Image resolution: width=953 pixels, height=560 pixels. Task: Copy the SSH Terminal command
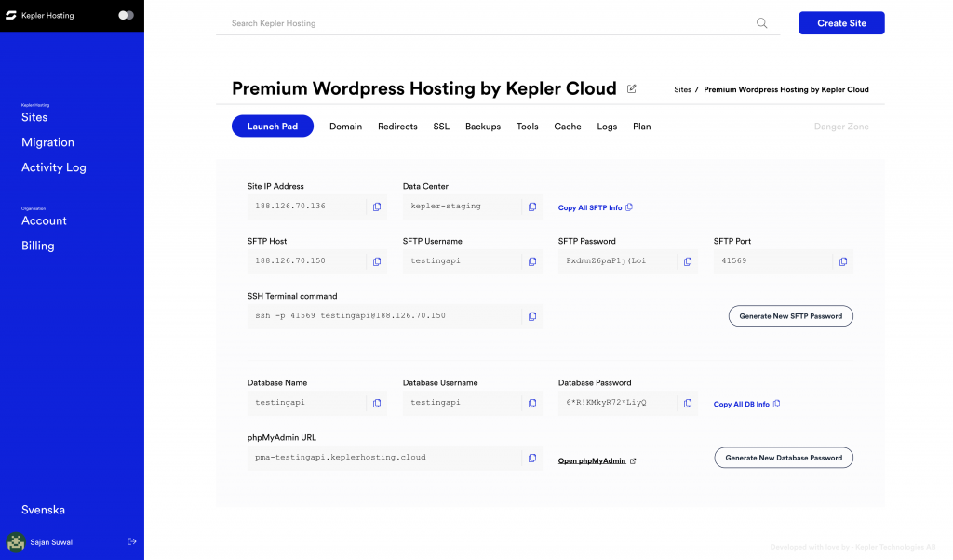[532, 316]
